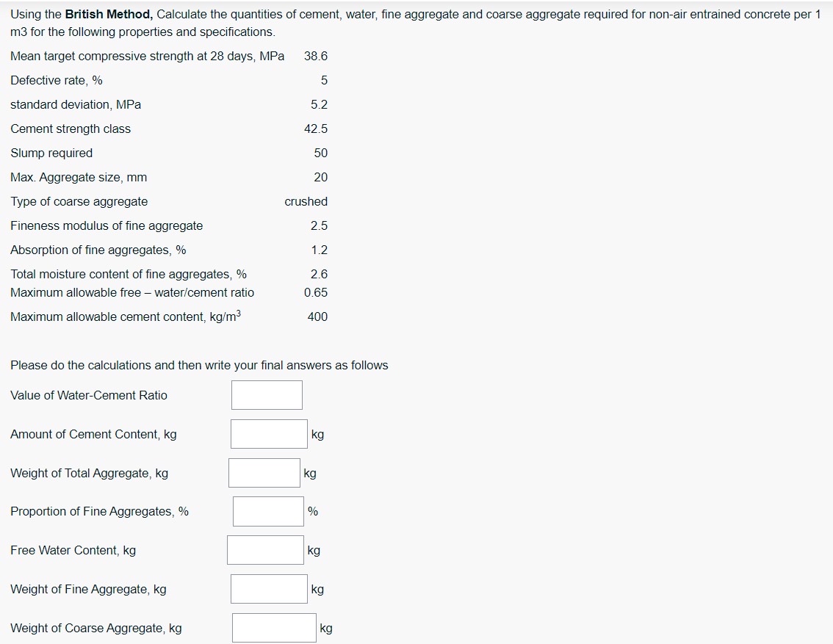Click the Weight of Coarse Aggregate input box

pyautogui.click(x=273, y=627)
